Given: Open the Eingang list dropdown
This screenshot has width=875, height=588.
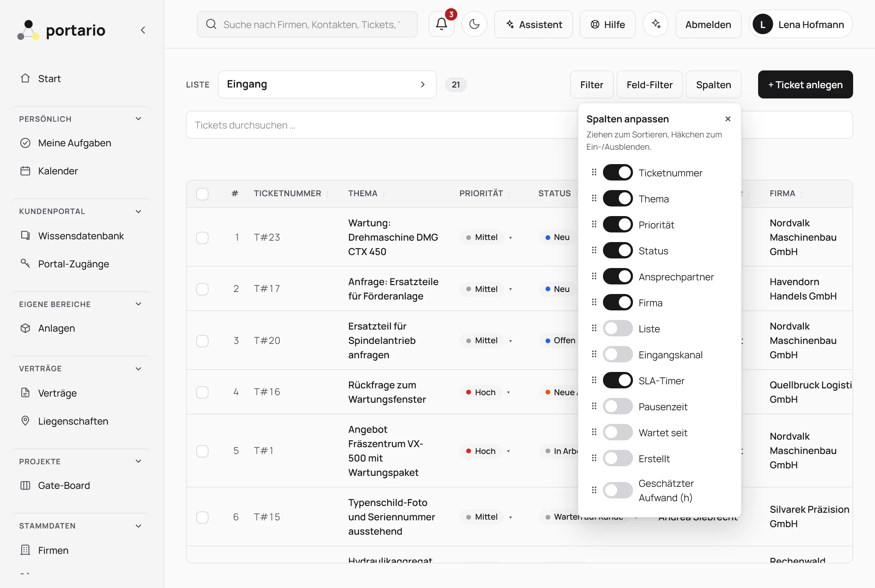Looking at the screenshot, I should coord(327,84).
